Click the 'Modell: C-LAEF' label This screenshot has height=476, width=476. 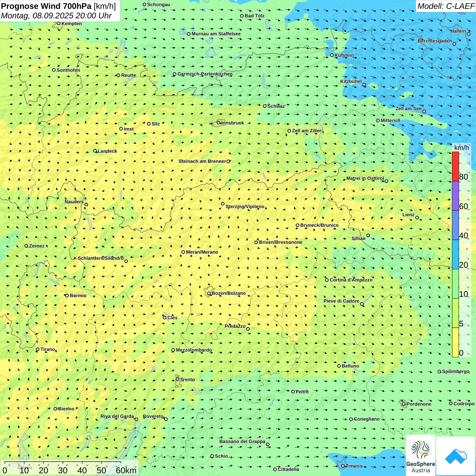(x=445, y=6)
